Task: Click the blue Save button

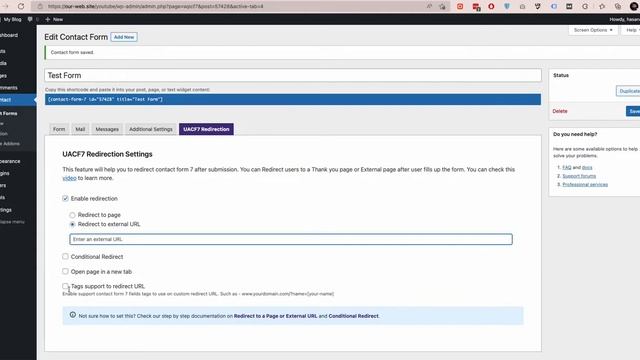Action: [633, 111]
